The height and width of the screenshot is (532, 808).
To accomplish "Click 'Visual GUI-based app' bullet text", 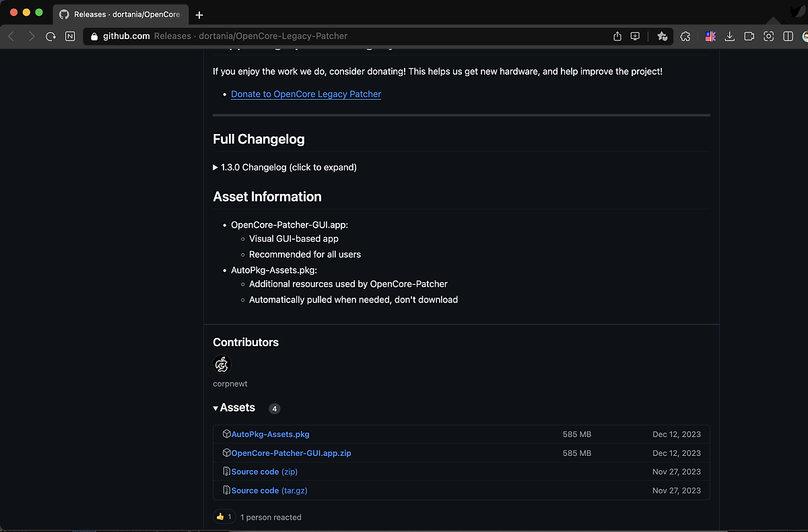I will 294,239.
